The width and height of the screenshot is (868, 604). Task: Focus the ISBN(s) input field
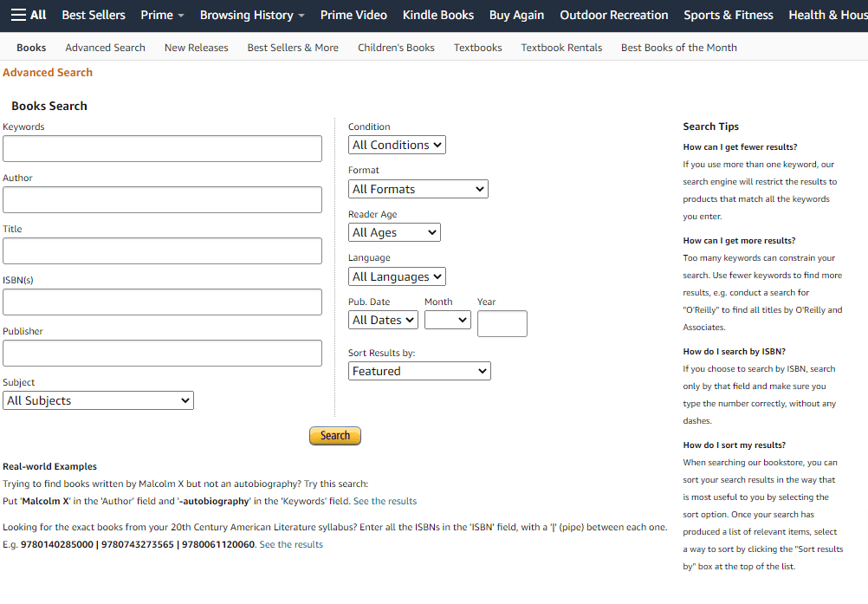tap(162, 302)
